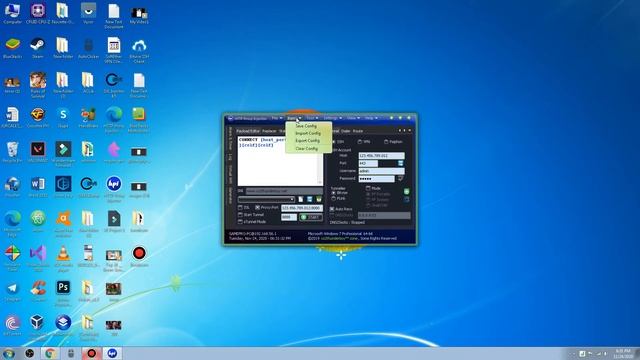Click the Bandicam recorder taskbar icon
Image resolution: width=640 pixels, height=360 pixels.
tap(91, 353)
